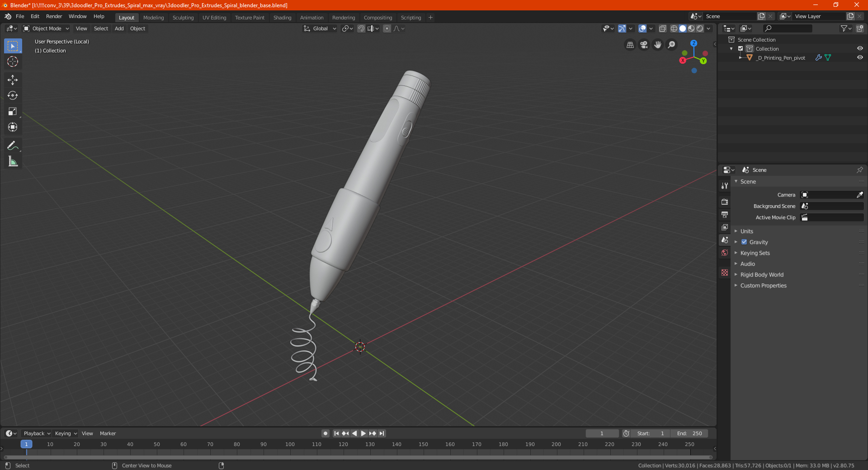Click new collection icon in outliner header
Viewport: 868px width, 470px height.
tap(859, 28)
